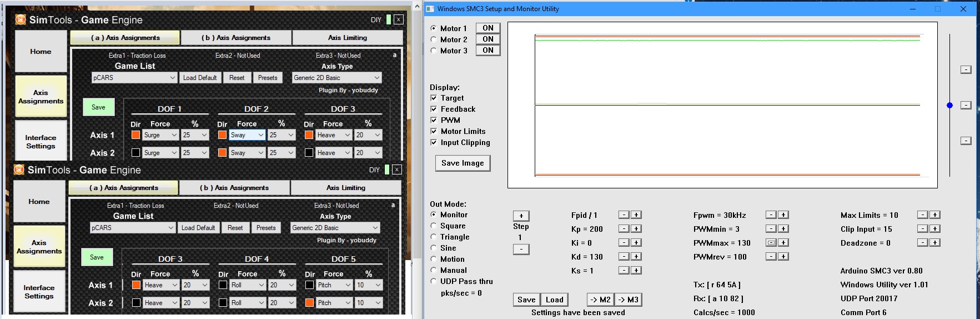Screen dimensions: 980x319
Task: Open Axis 1 Heave force dropdown, lower window
Action: click(x=160, y=285)
